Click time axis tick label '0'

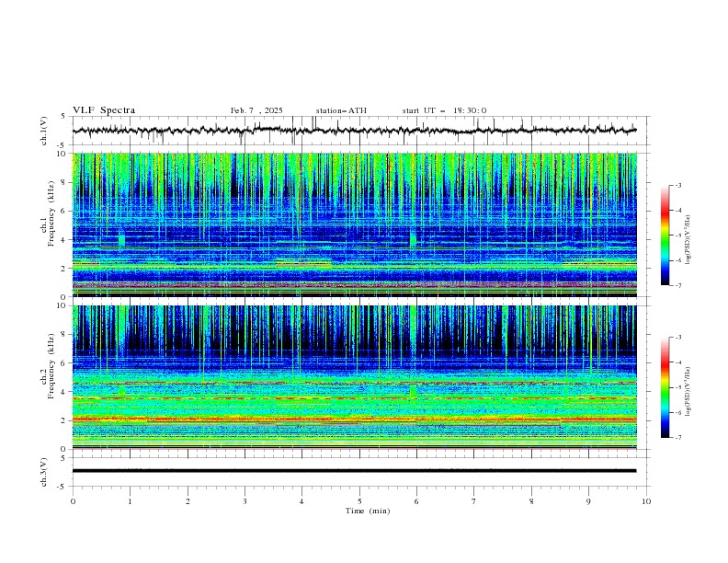click(x=73, y=501)
